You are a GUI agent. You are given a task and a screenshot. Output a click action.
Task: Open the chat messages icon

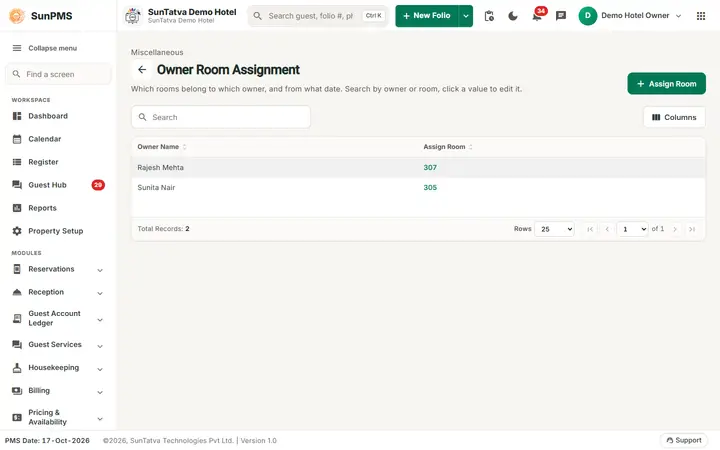click(561, 16)
